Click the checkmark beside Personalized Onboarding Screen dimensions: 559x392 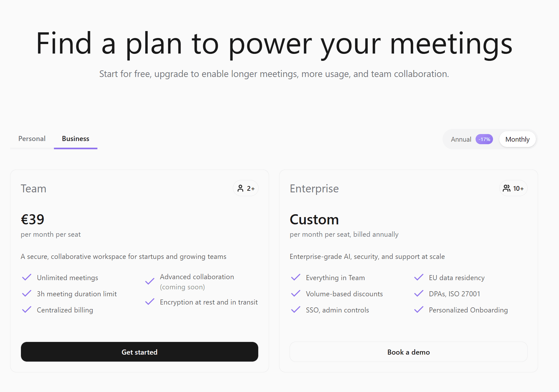[419, 310]
